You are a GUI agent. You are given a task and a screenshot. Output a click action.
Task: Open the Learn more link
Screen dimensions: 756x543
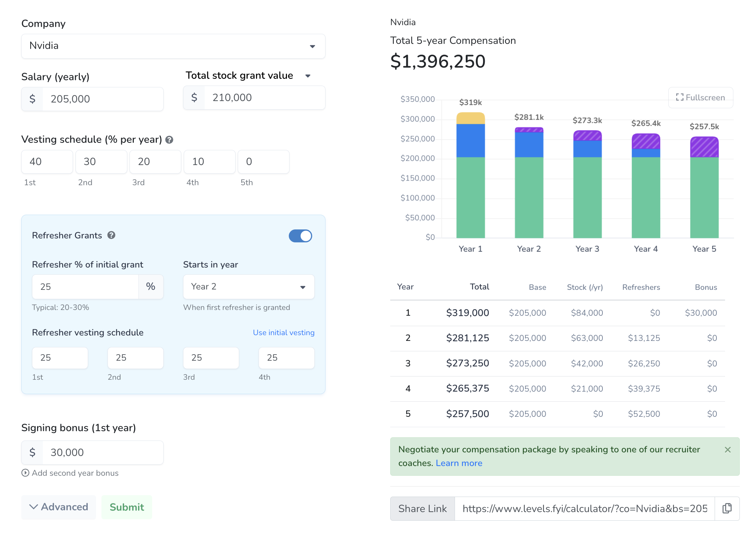[459, 463]
